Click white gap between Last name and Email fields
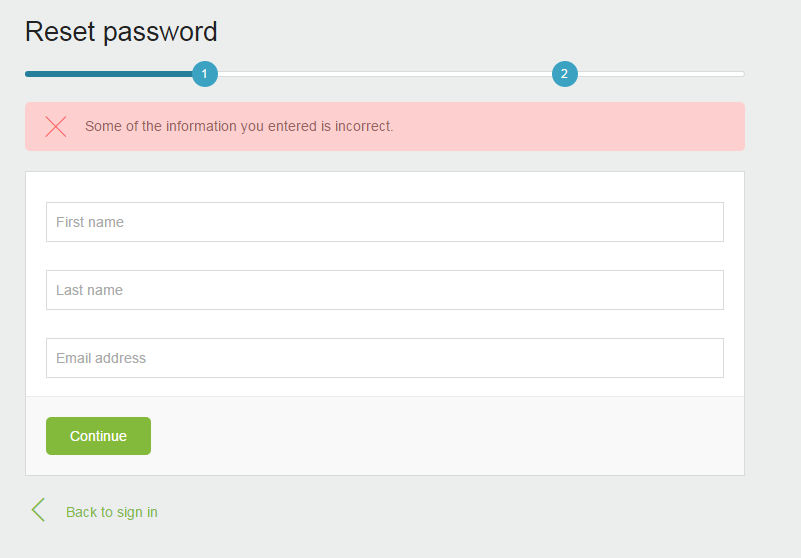Image resolution: width=801 pixels, height=558 pixels. click(384, 324)
